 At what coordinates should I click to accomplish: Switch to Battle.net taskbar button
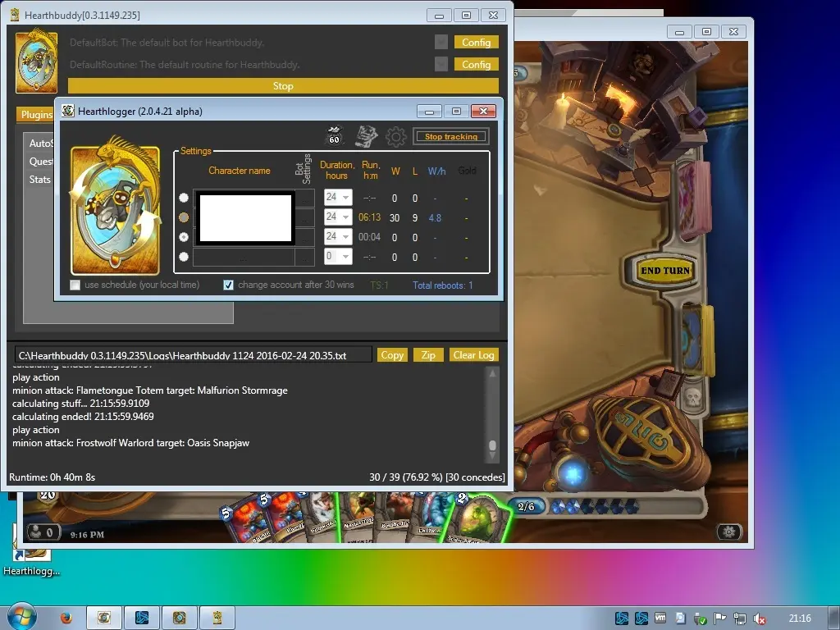tap(142, 618)
